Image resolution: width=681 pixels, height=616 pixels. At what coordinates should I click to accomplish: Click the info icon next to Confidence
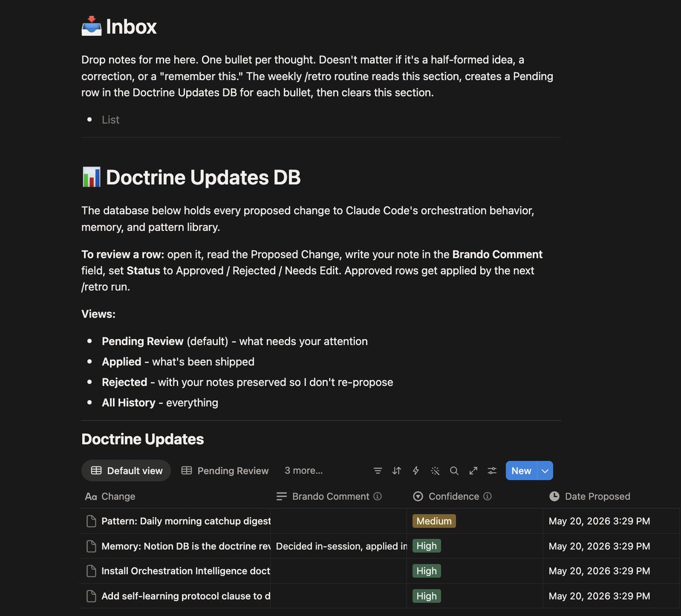coord(487,496)
